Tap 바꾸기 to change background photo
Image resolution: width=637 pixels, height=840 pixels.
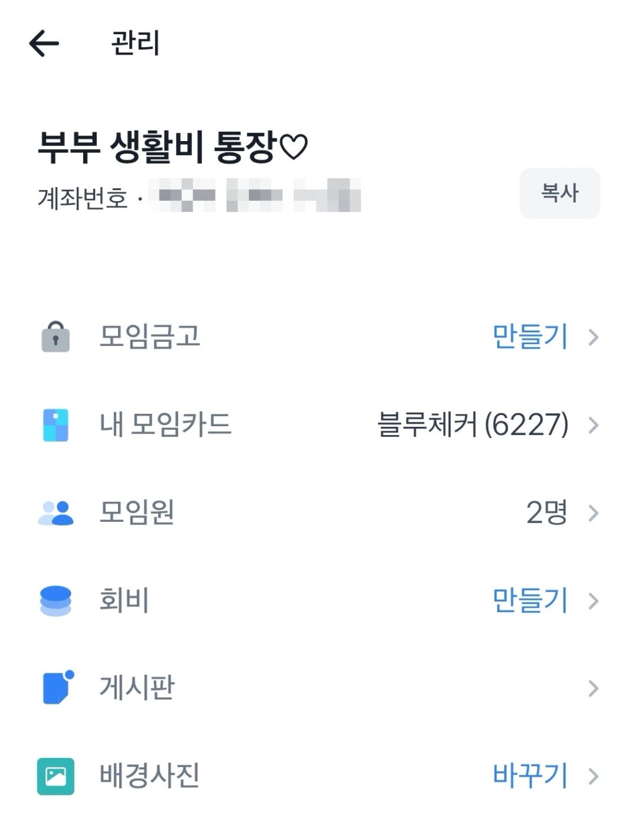click(x=530, y=776)
